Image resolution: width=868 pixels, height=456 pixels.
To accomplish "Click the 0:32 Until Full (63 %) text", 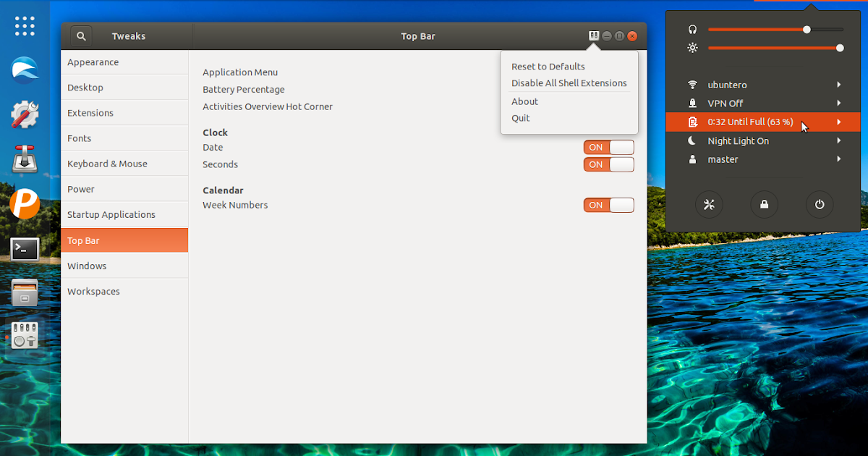I will point(750,122).
